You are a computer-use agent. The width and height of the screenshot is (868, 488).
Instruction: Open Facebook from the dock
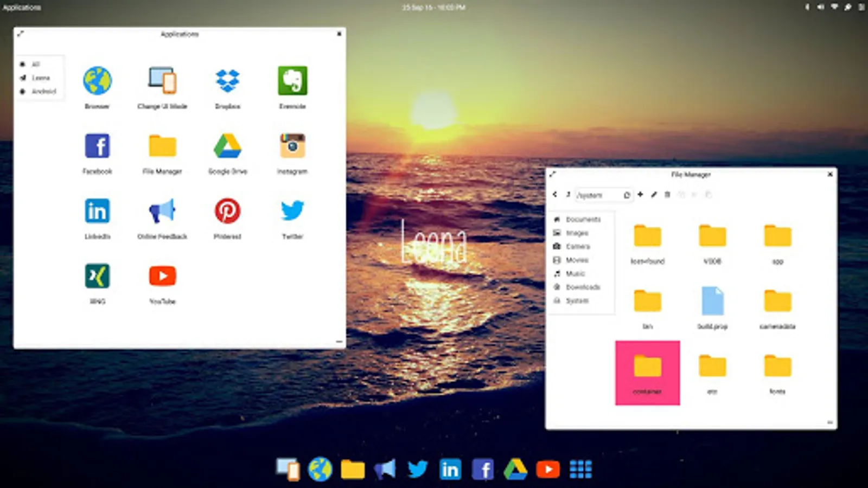coord(483,469)
